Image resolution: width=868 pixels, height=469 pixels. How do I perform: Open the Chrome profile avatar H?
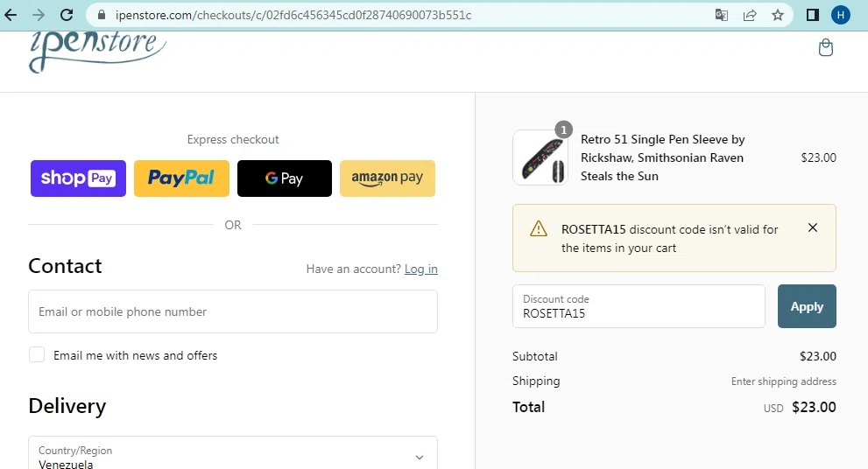point(840,15)
